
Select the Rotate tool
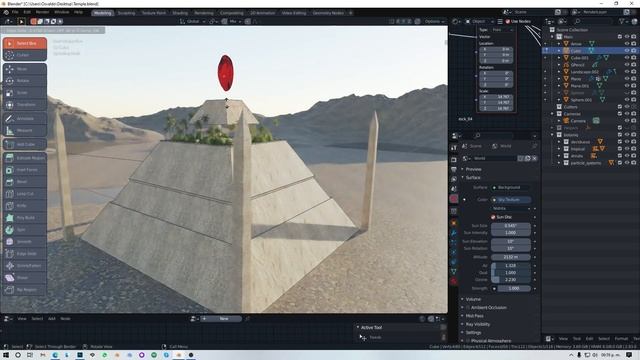pyautogui.click(x=24, y=81)
